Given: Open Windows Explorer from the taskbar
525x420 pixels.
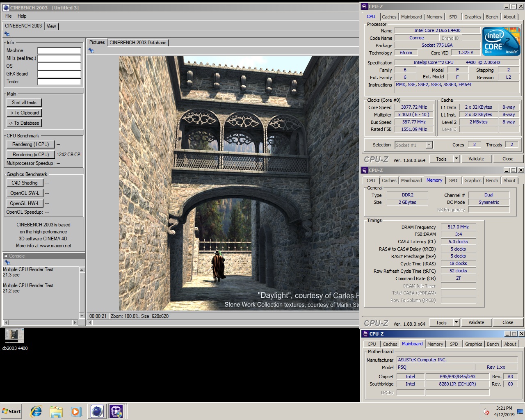Looking at the screenshot, I should pyautogui.click(x=56, y=411).
